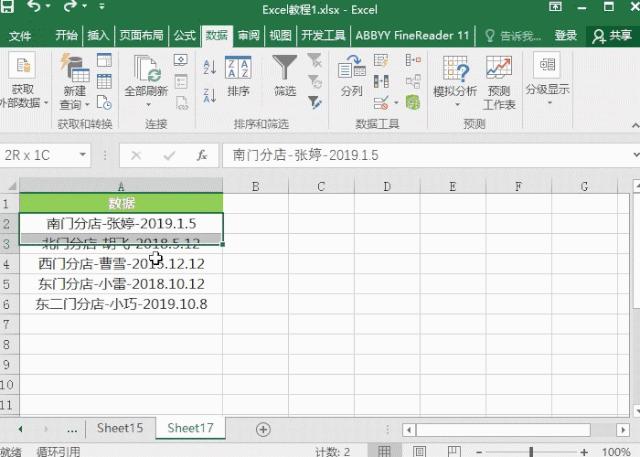
Task: Open the File (文件) tab
Action: tap(20, 35)
